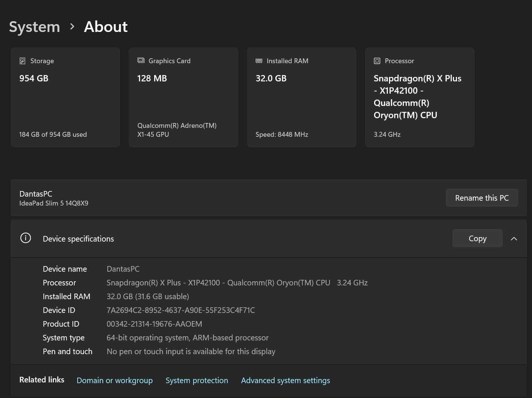Click the Installed RAM memory icon

point(259,61)
